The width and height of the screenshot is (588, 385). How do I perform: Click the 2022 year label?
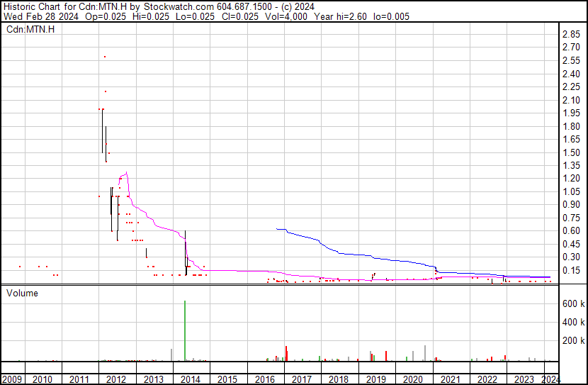point(487,379)
